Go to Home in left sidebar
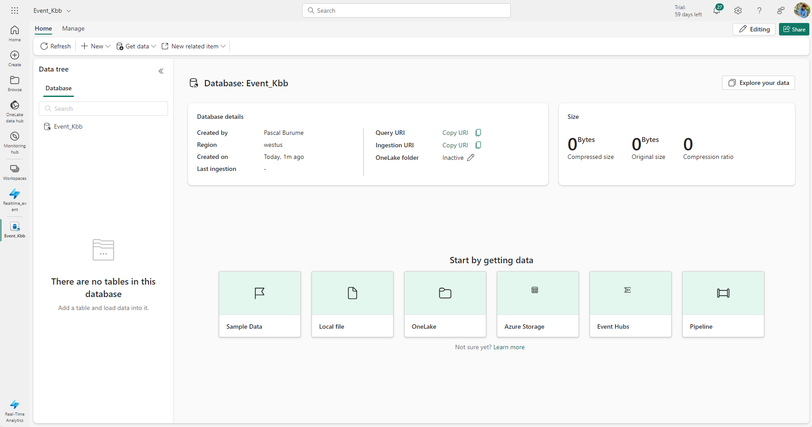Screen dimensions: 812x427 coord(14,34)
